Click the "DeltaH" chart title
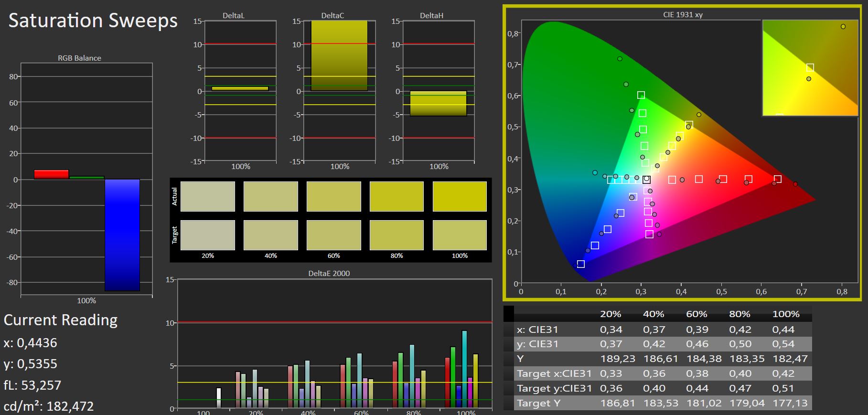Viewport: 868px width, 415px height. 431,15
